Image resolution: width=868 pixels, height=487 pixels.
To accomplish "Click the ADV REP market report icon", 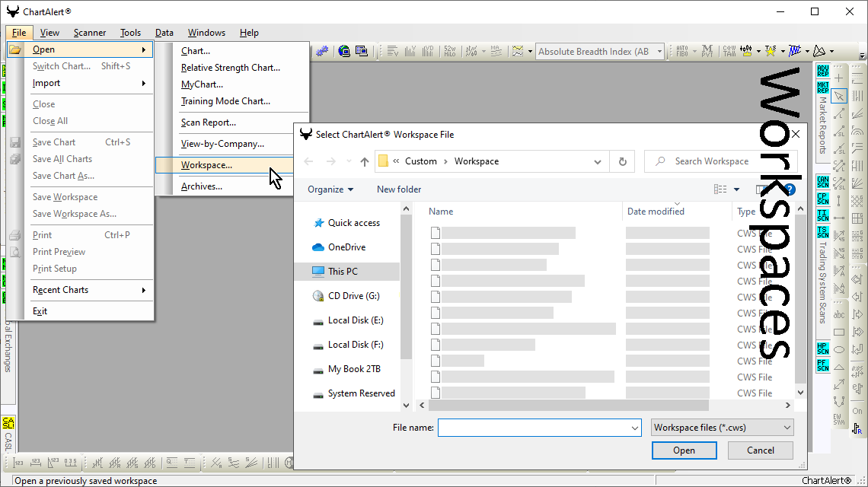I will point(822,70).
